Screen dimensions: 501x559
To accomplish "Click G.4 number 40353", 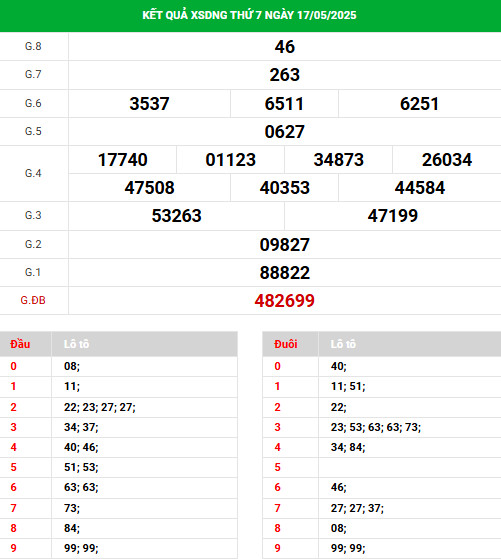I will (285, 188).
